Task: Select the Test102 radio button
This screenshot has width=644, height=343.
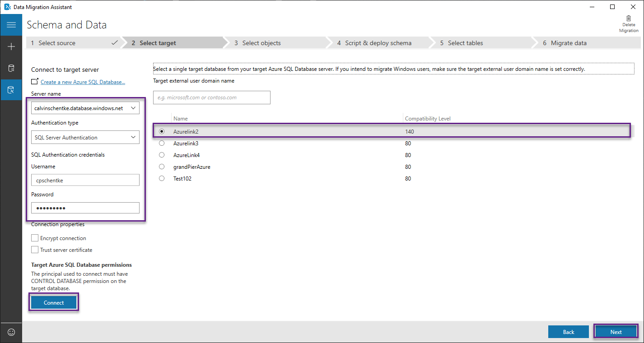Action: [x=162, y=178]
